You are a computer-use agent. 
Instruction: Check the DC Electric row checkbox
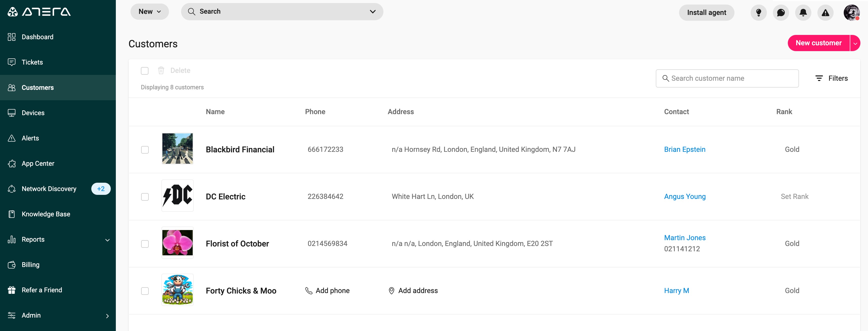tap(145, 197)
